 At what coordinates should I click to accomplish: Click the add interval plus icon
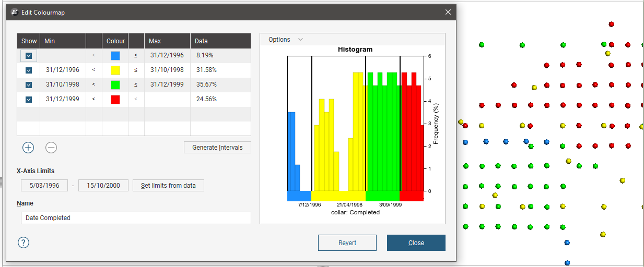tap(28, 148)
